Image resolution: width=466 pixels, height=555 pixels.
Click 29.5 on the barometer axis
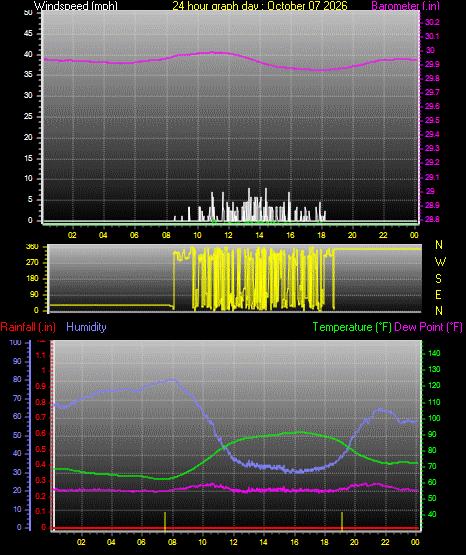point(432,120)
